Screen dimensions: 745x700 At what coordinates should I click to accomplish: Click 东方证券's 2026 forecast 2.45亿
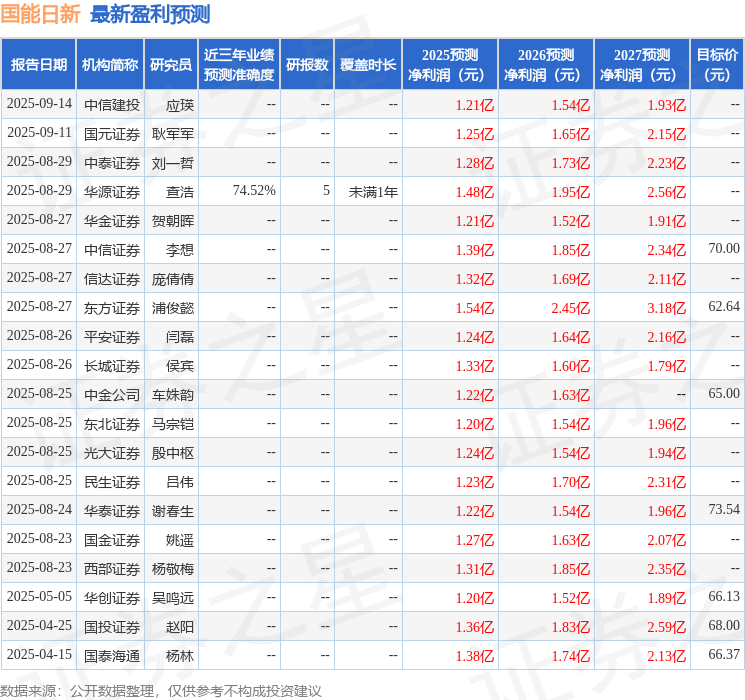(571, 308)
